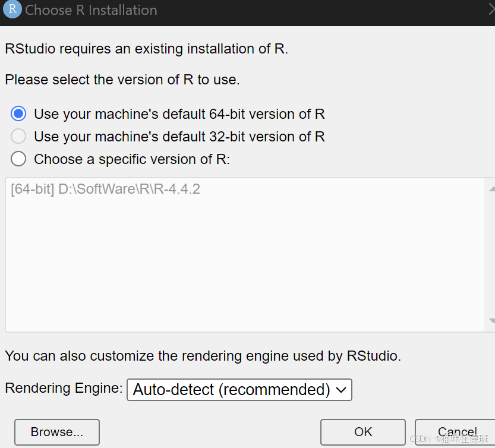Image resolution: width=495 pixels, height=448 pixels.
Task: Select the default 64-bit R radio button
Action: [19, 114]
